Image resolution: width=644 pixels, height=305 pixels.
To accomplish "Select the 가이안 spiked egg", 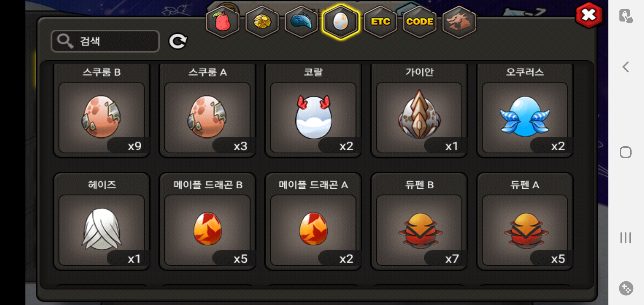I will pos(419,111).
